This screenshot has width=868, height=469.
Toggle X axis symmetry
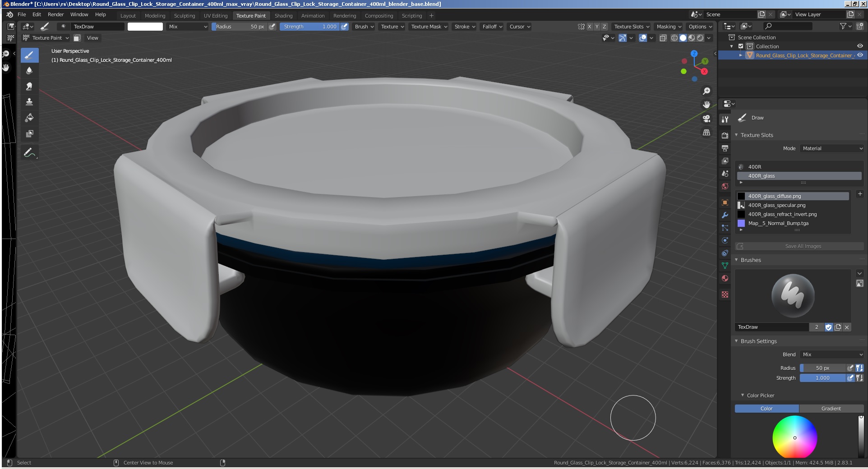pos(589,27)
